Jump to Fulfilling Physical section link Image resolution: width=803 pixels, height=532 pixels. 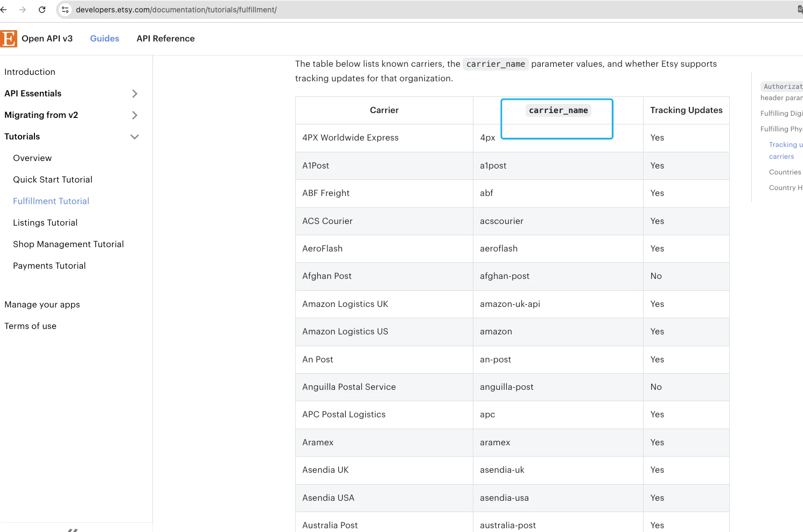781,129
